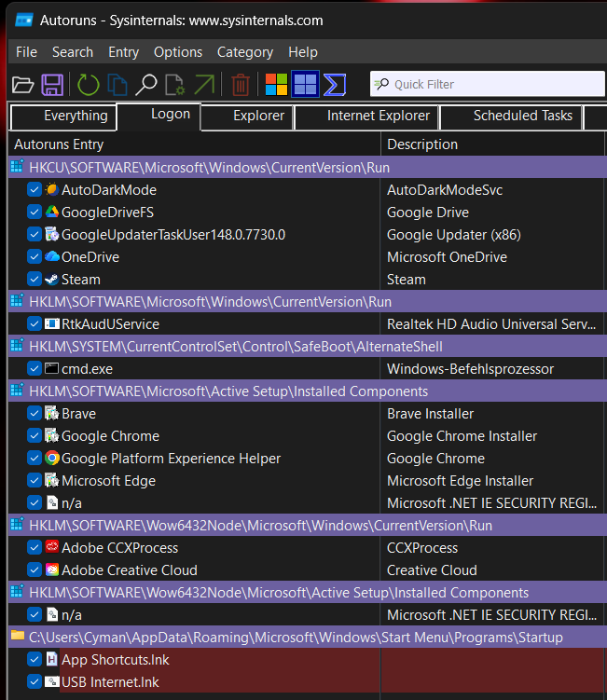Select the USB Internet.lnk entry
The width and height of the screenshot is (607, 700).
(x=110, y=682)
